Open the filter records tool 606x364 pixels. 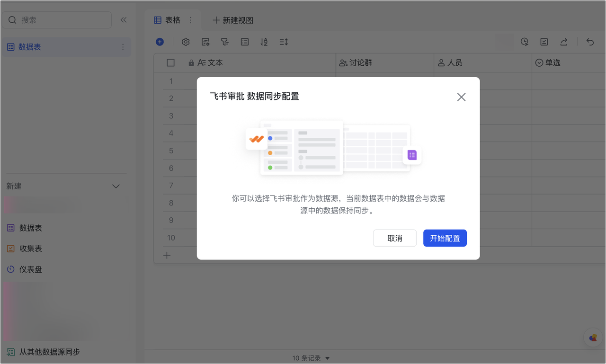[x=225, y=42]
